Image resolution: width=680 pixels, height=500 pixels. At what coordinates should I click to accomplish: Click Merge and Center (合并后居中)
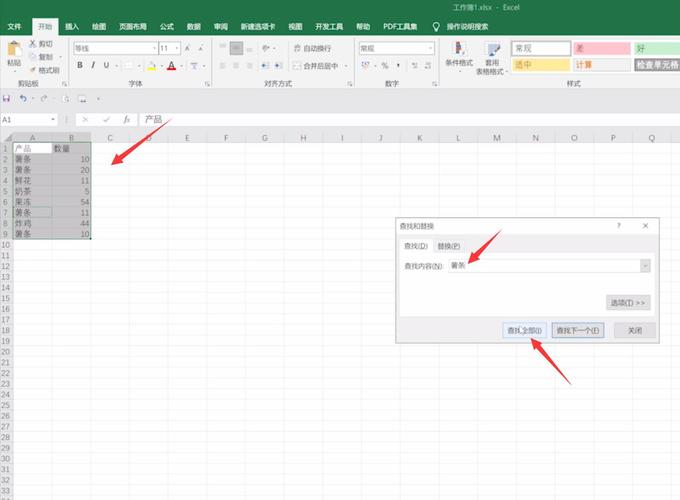point(316,66)
